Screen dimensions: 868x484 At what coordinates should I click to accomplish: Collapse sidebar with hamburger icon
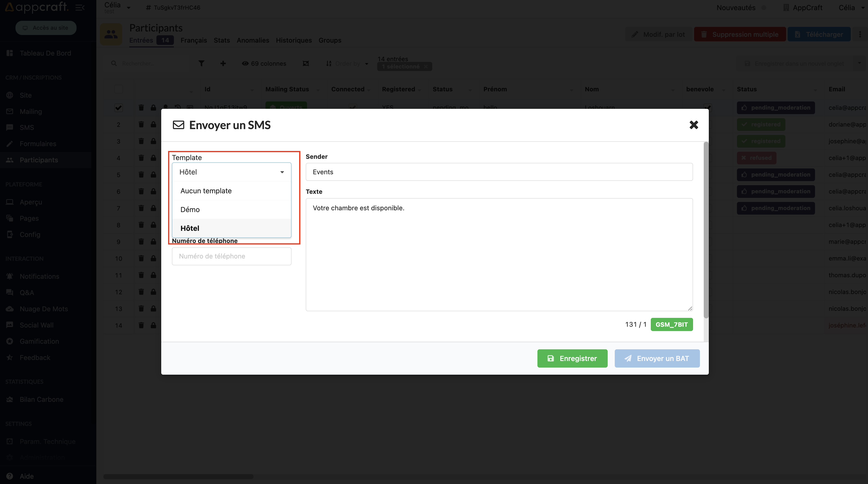[80, 7]
